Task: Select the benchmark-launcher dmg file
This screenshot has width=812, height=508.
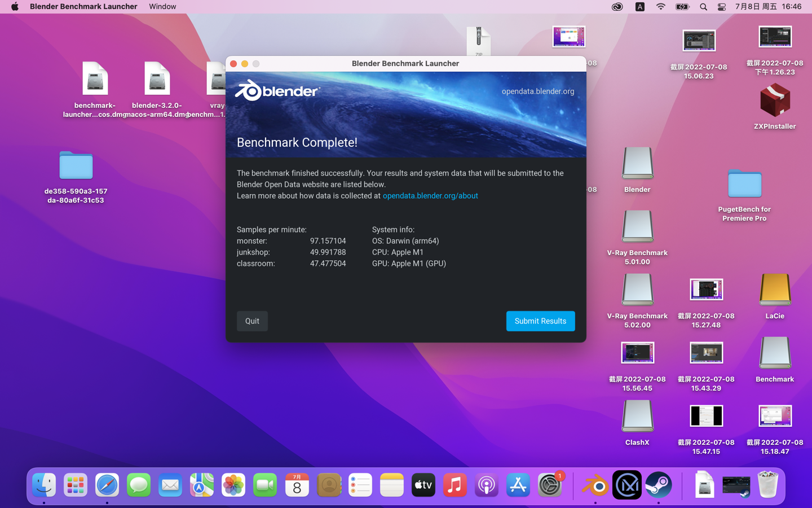Action: click(95, 78)
